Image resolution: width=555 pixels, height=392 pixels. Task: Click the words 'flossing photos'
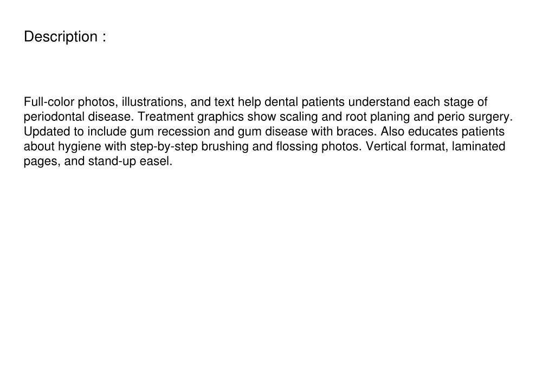[x=318, y=146]
